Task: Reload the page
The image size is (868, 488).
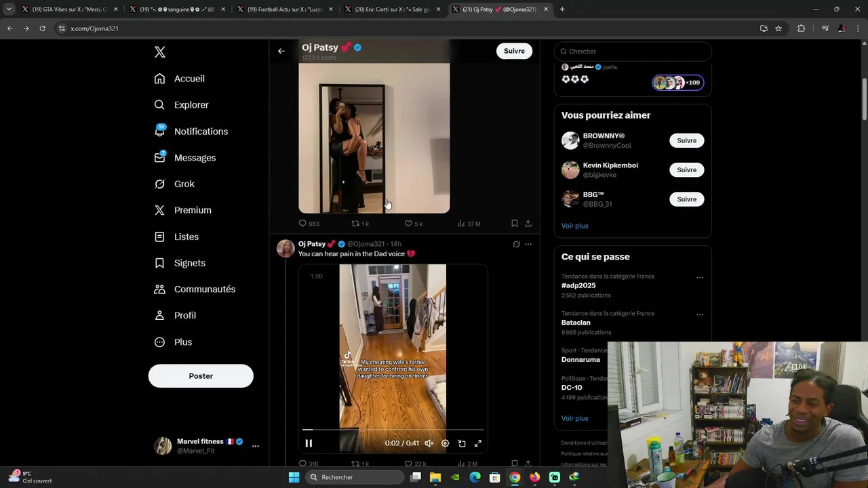Action: click(x=42, y=28)
